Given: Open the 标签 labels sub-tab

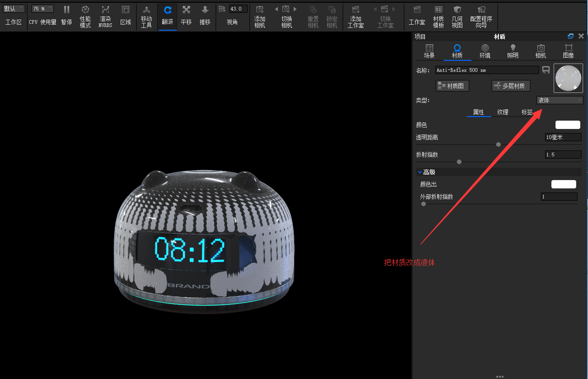Looking at the screenshot, I should [527, 112].
